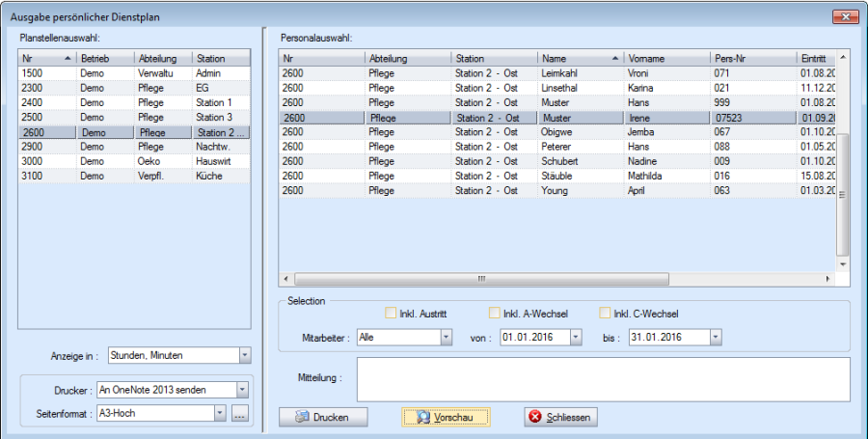
Task: Click the magnifier icon on Vorschau button
Action: 423,417
